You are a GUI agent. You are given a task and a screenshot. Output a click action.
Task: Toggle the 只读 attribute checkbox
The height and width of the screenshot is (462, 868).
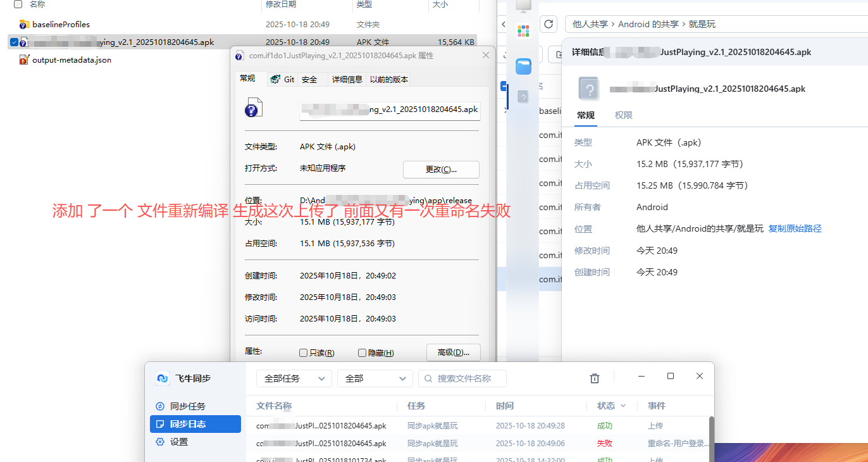304,353
